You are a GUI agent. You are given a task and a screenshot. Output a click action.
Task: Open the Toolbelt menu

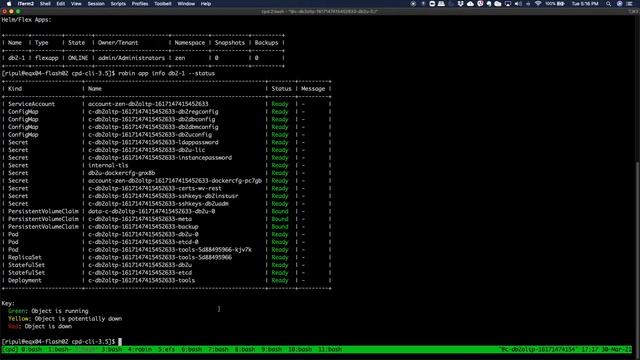tap(162, 4)
